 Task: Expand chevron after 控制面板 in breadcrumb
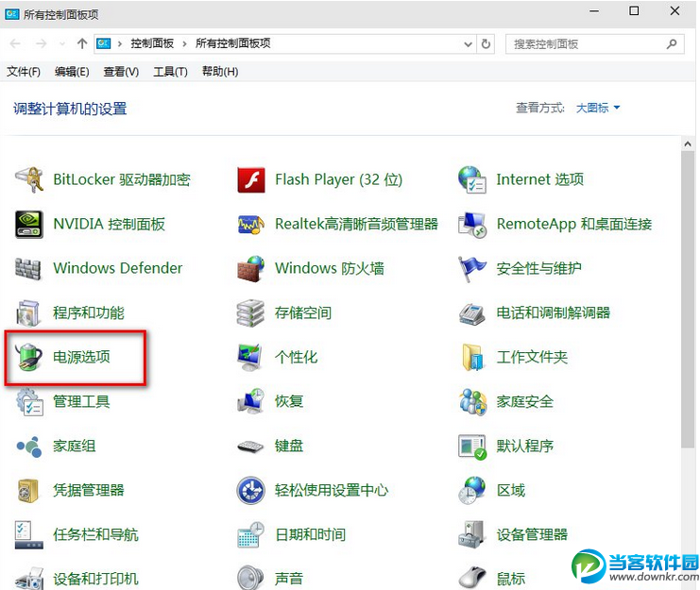tap(184, 43)
